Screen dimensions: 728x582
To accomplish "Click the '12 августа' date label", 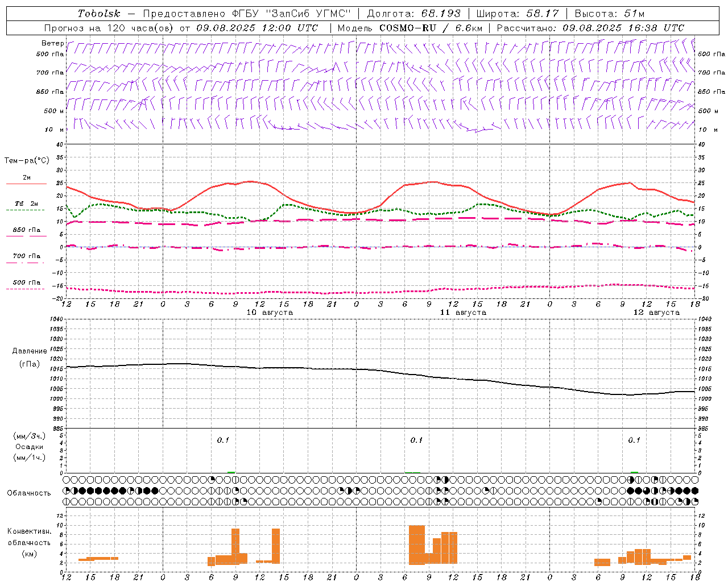I will coord(656,313).
